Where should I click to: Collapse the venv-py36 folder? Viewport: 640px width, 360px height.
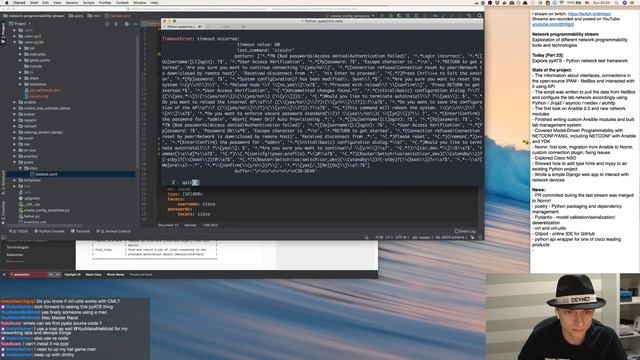click(x=15, y=42)
